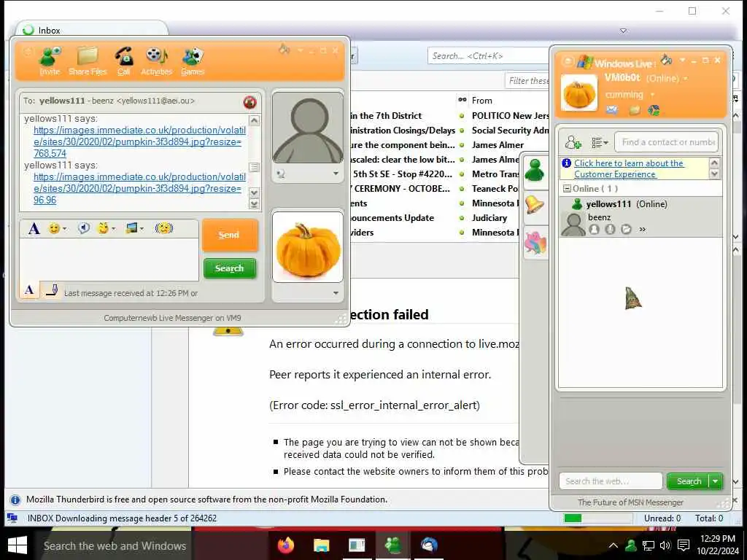The image size is (747, 560).
Task: Open web Search button dropdown arrow
Action: point(716,481)
